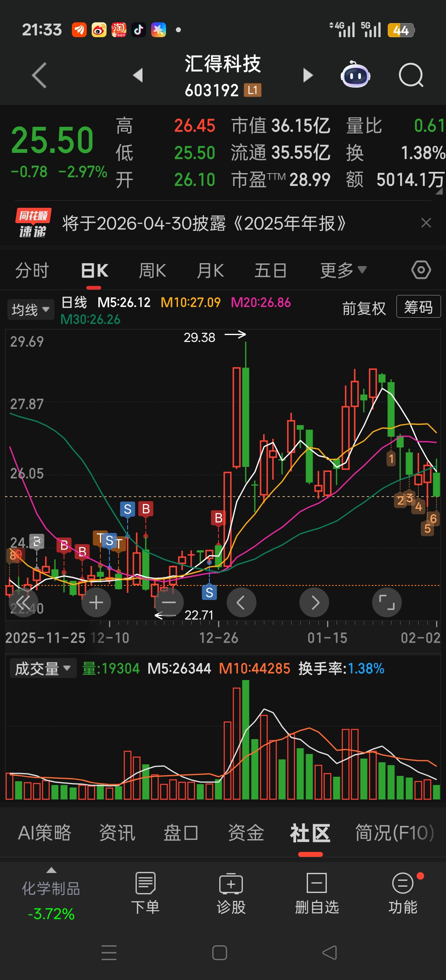Tap Android recent apps menu button
446x980 pixels.
[x=109, y=953]
